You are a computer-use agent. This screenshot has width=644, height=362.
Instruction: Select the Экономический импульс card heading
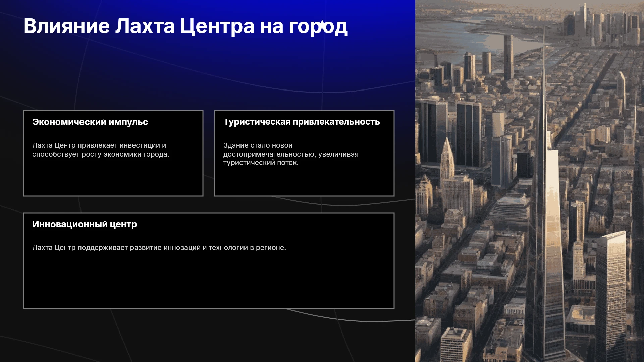90,122
